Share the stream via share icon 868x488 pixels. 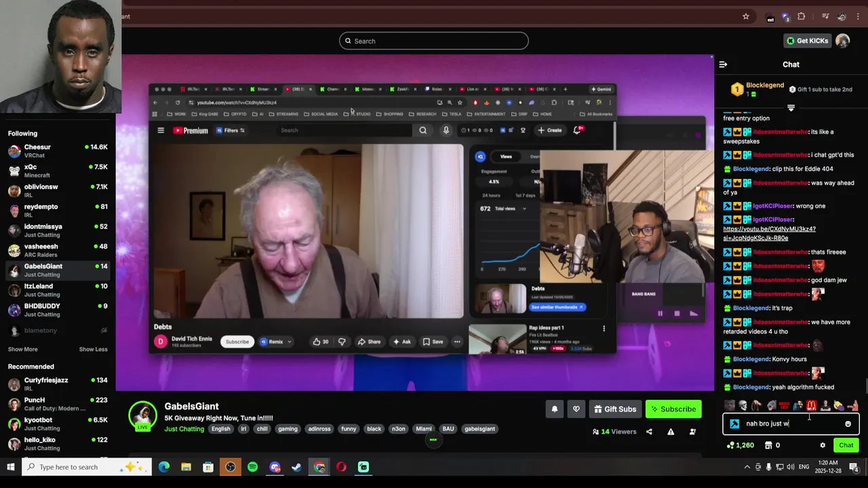(649, 431)
